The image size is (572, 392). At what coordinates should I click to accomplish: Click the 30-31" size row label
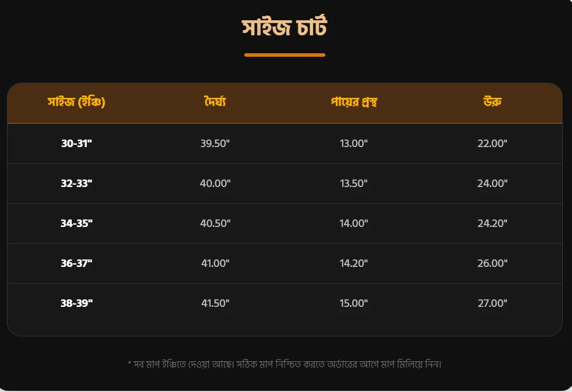click(76, 144)
